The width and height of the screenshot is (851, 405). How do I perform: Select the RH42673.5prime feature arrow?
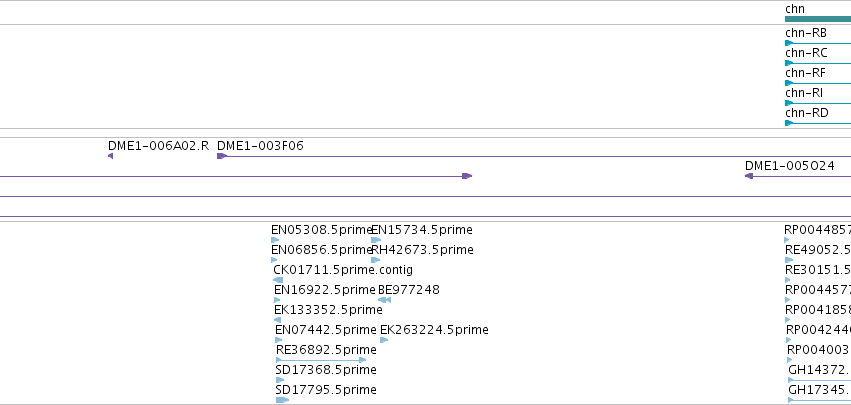tap(375, 260)
